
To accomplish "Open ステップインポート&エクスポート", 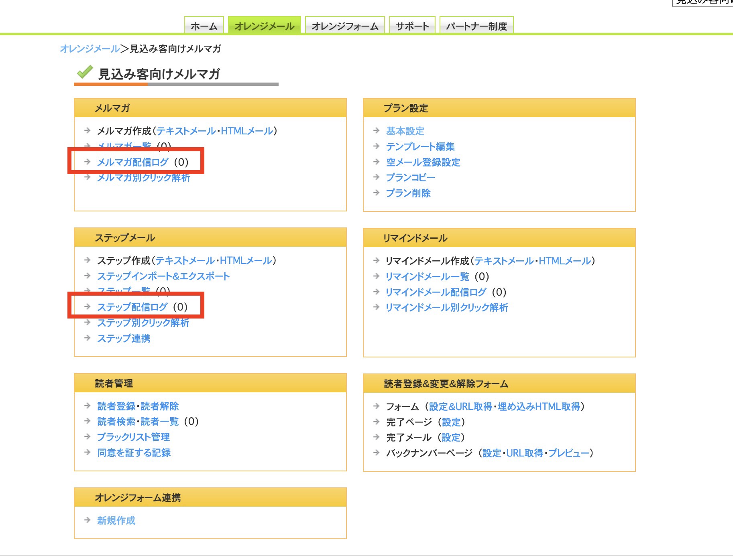I will coord(163,276).
